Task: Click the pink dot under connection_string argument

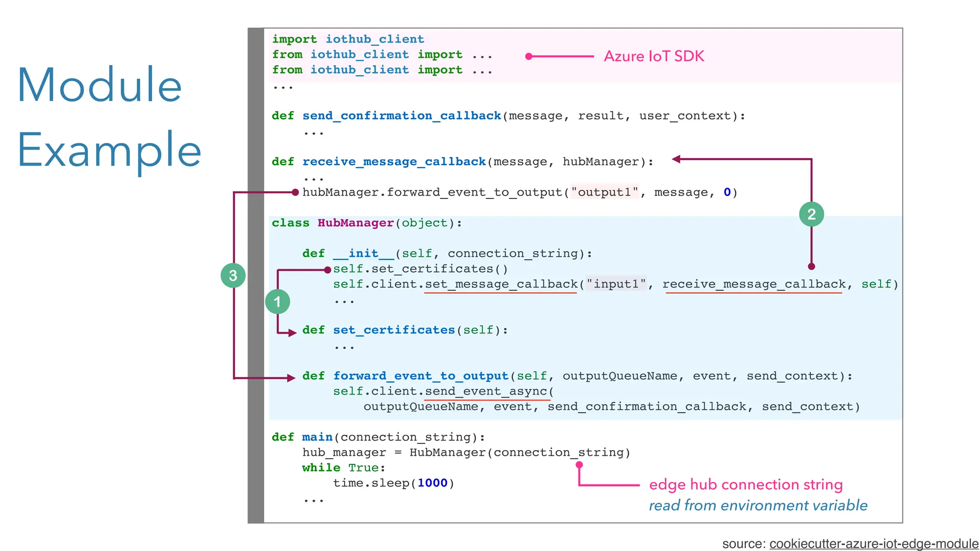Action: coord(579,464)
